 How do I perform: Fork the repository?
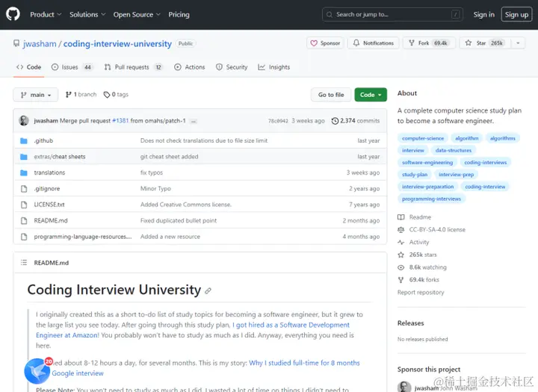[429, 43]
